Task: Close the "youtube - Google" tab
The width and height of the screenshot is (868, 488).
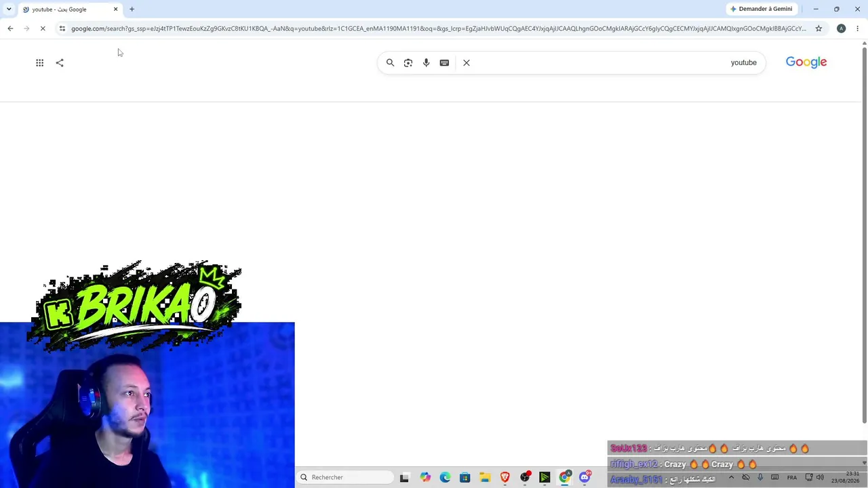Action: (x=115, y=9)
